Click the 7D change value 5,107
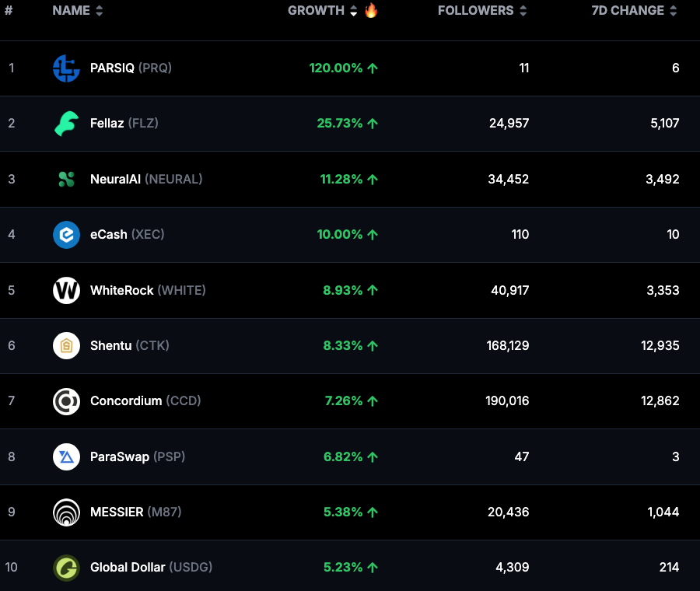Image resolution: width=700 pixels, height=591 pixels. [x=665, y=123]
